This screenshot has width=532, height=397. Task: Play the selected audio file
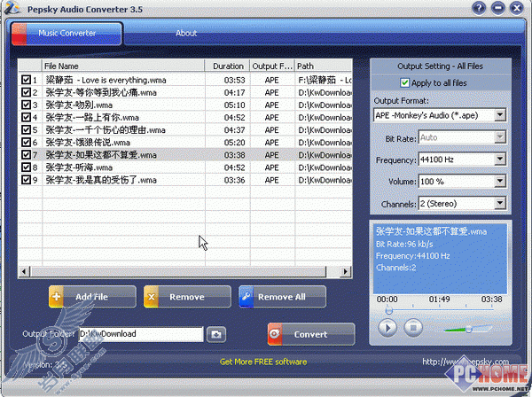[x=387, y=328]
